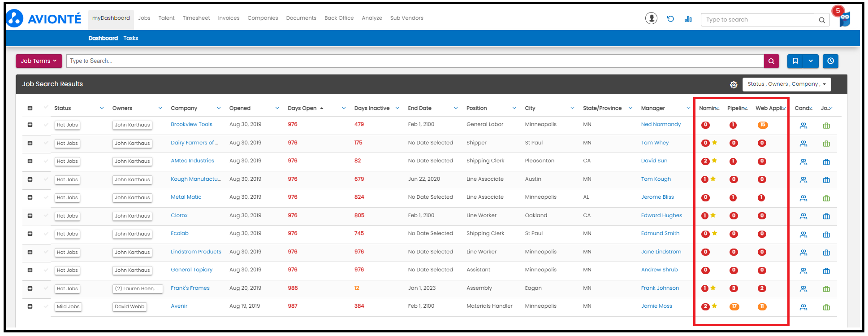The height and width of the screenshot is (336, 868).
Task: Click Web Applicants badge 15 for Brookview Tools
Action: point(763,125)
